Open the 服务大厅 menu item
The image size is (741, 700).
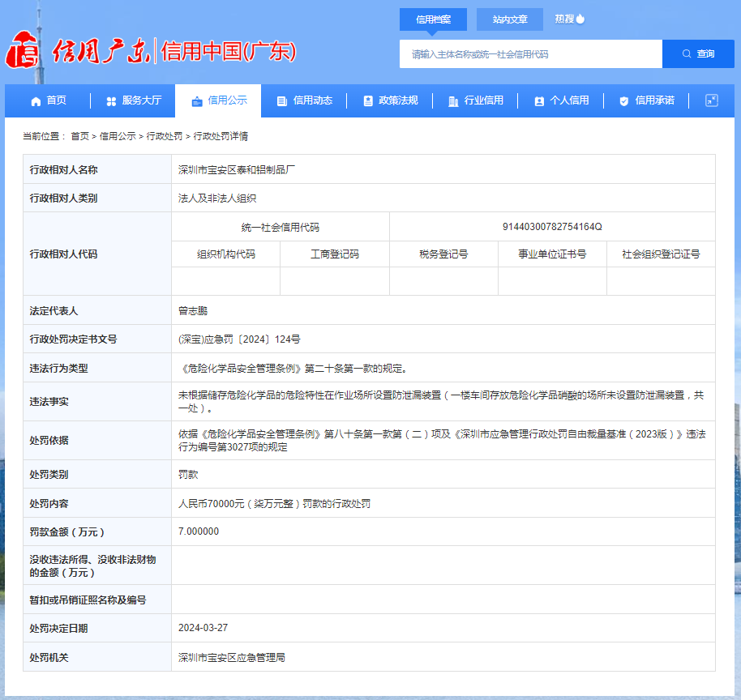pos(135,100)
